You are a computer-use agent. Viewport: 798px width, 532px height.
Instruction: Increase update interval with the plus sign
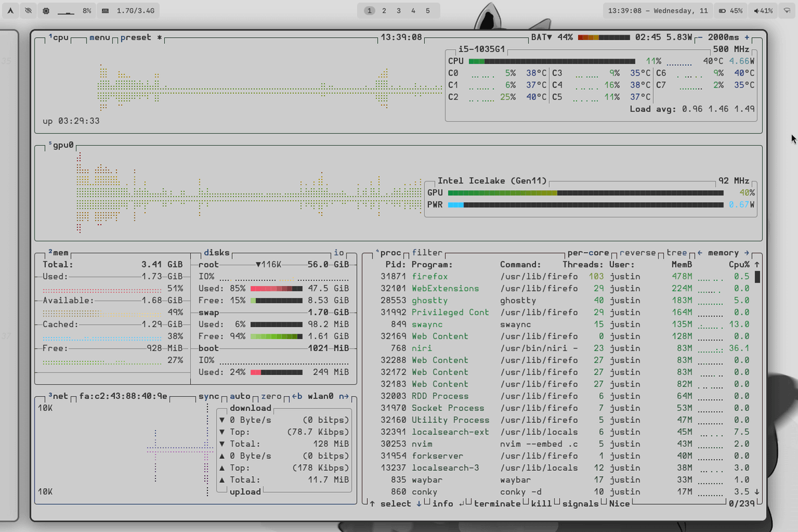coord(747,37)
